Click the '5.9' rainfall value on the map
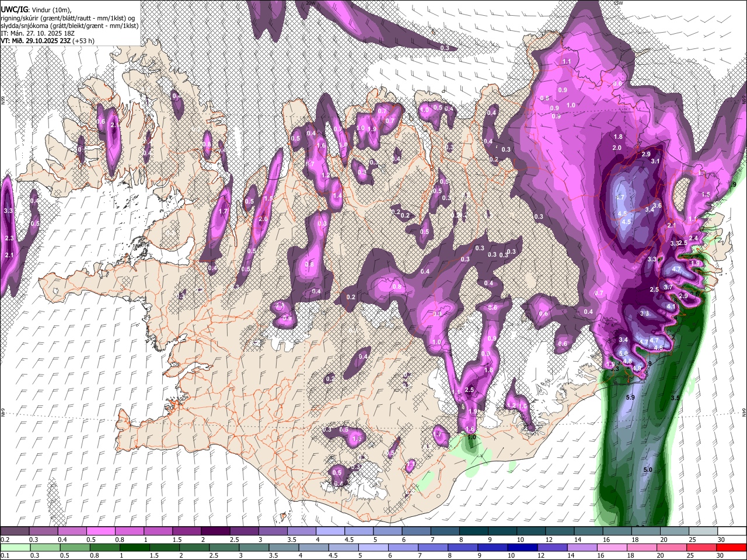The width and height of the screenshot is (747, 560). click(630, 397)
